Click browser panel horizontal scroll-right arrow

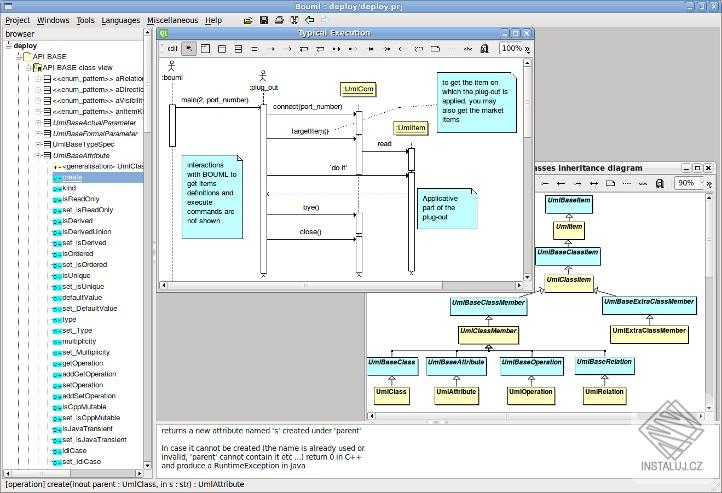pyautogui.click(x=140, y=473)
